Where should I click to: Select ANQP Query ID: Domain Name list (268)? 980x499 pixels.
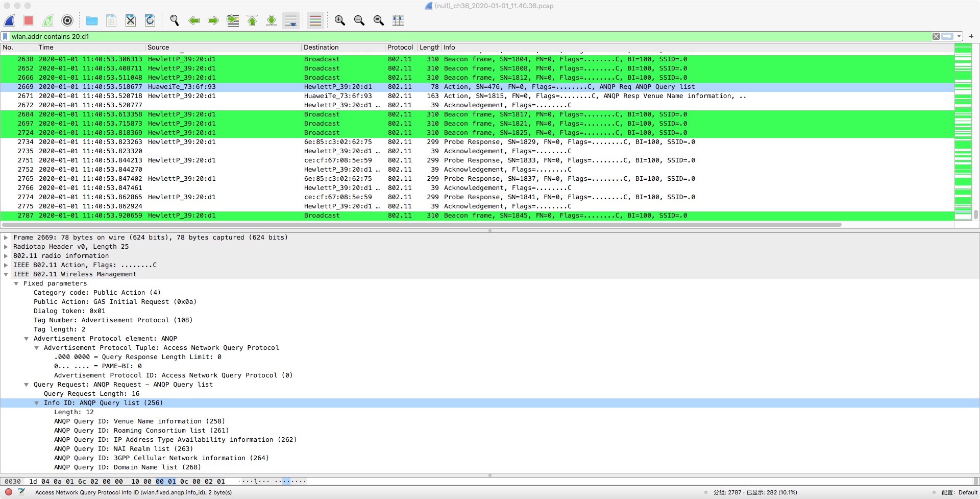point(128,467)
